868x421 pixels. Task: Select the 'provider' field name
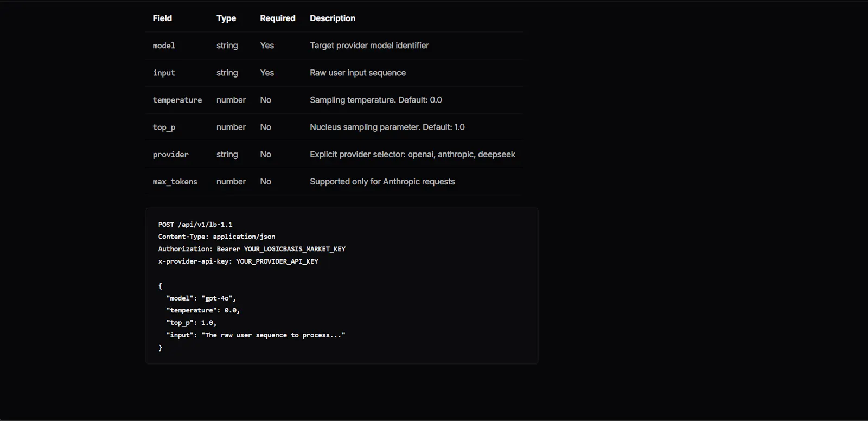tap(171, 154)
